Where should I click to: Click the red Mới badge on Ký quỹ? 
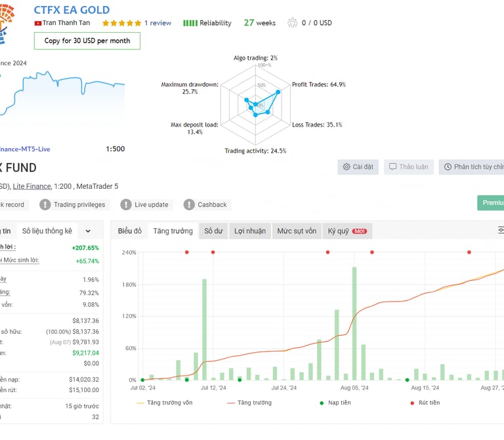click(360, 231)
